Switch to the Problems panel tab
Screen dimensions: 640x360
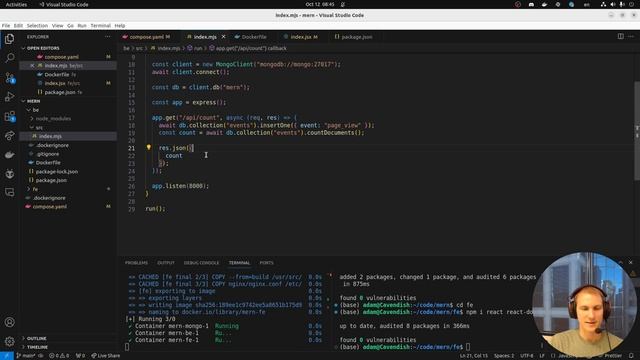point(136,263)
